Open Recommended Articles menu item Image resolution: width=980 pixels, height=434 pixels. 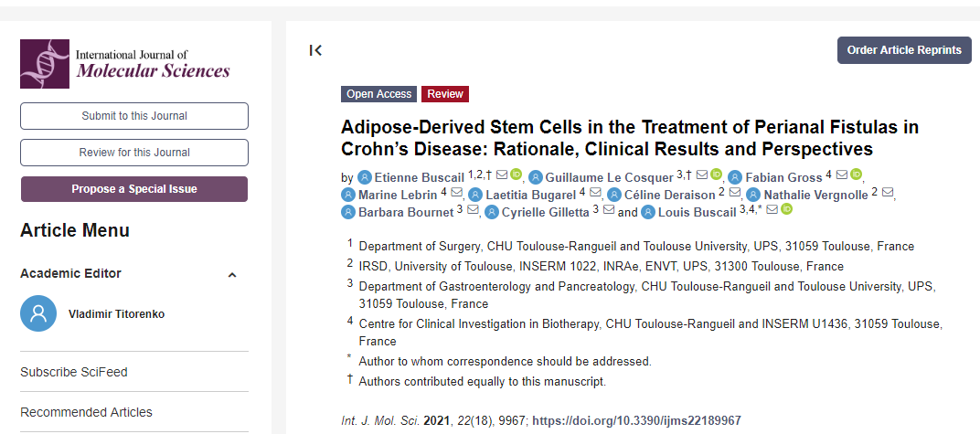coord(86,412)
